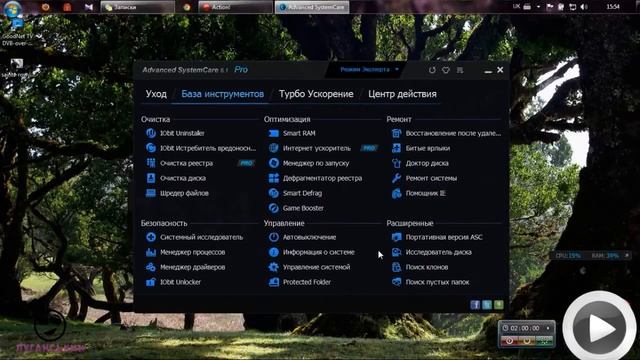Open the IObit Uninstaller tool icon
The height and width of the screenshot is (360, 640).
[151, 133]
